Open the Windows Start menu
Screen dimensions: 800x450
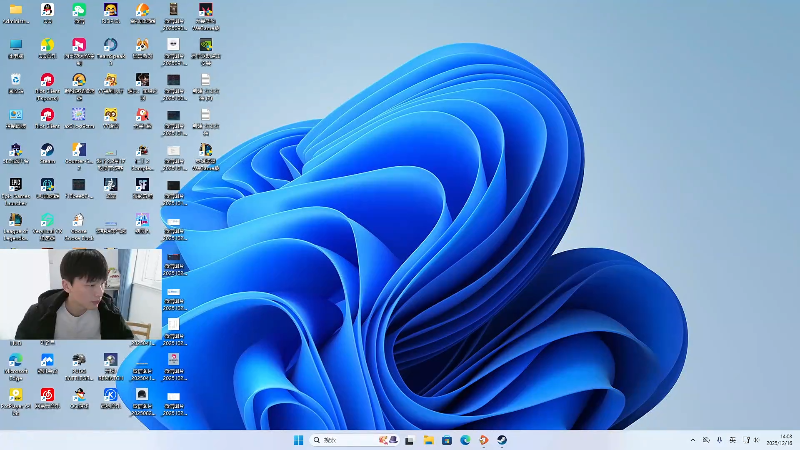(298, 440)
